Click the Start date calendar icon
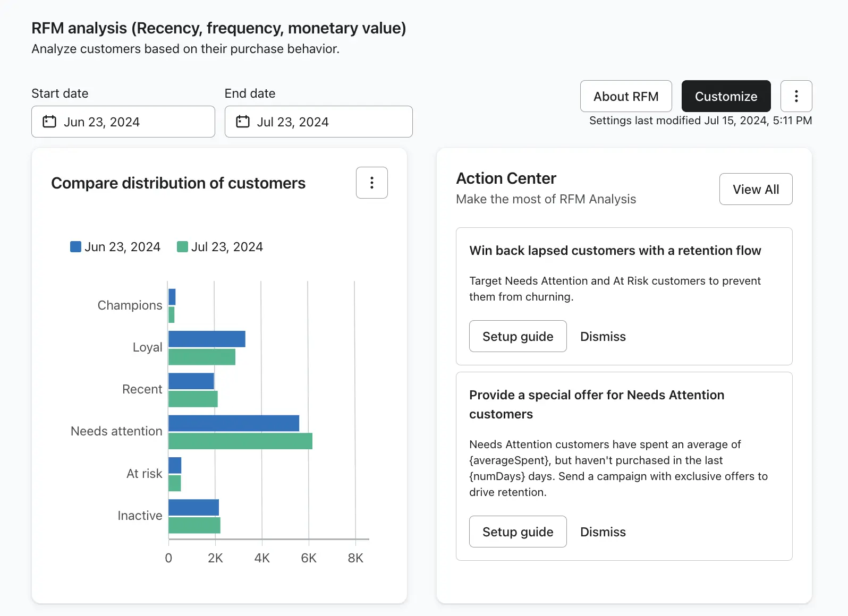 49,122
